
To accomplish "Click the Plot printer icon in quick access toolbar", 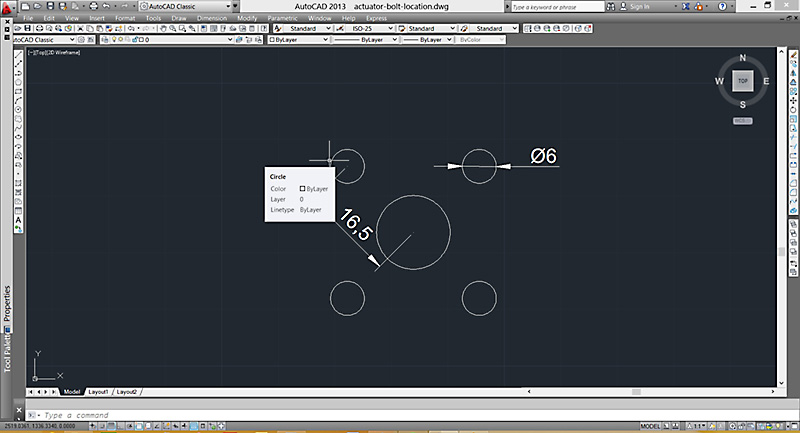I will (x=93, y=6).
